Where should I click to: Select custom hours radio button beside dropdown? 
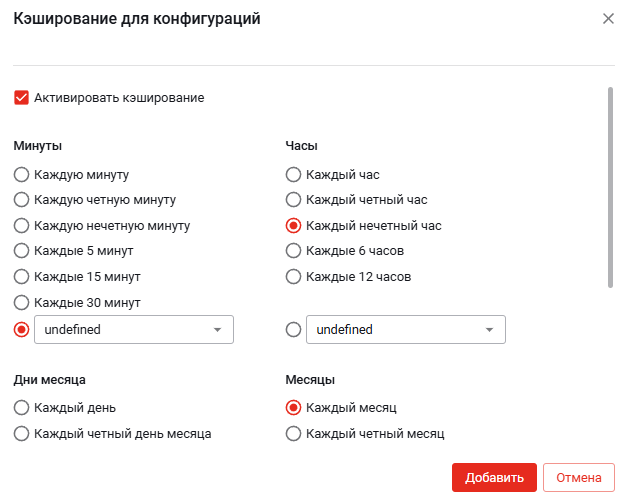293,329
